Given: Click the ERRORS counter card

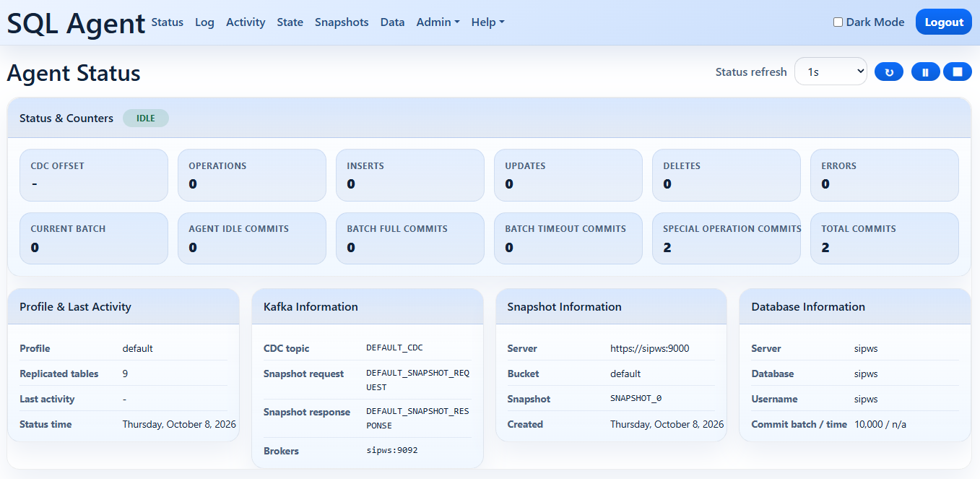Looking at the screenshot, I should pyautogui.click(x=885, y=175).
